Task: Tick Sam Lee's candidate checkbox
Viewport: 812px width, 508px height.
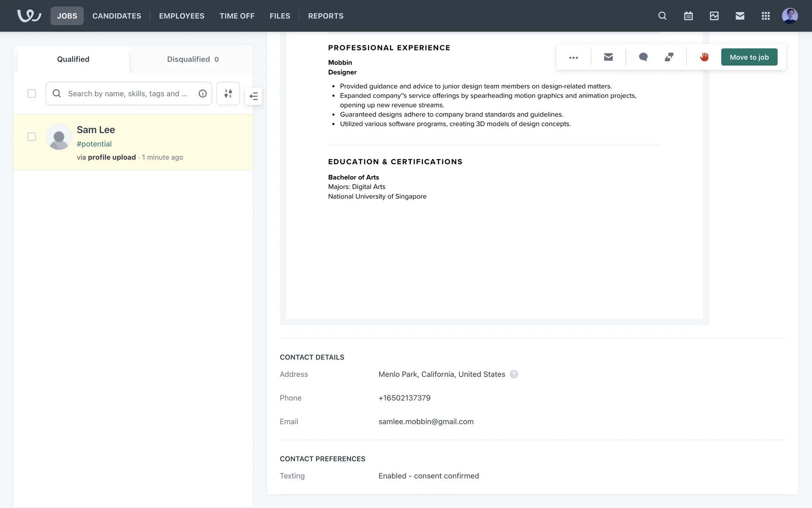Action: [32, 137]
